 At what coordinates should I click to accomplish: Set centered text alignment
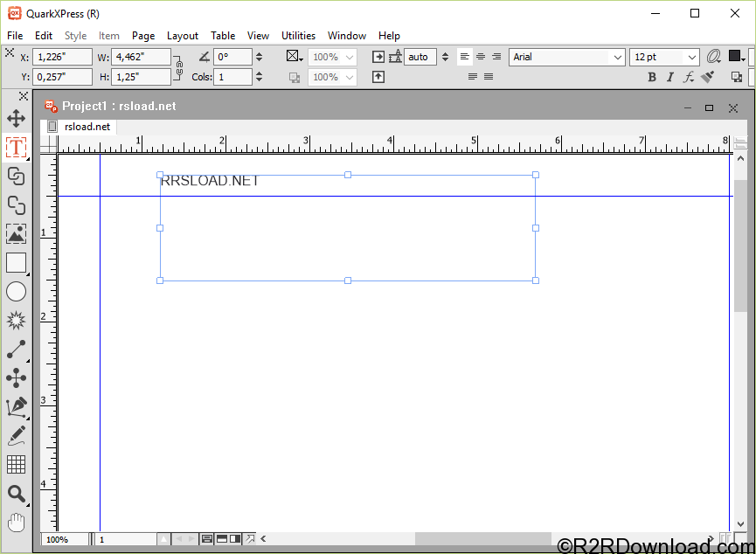[x=481, y=57]
